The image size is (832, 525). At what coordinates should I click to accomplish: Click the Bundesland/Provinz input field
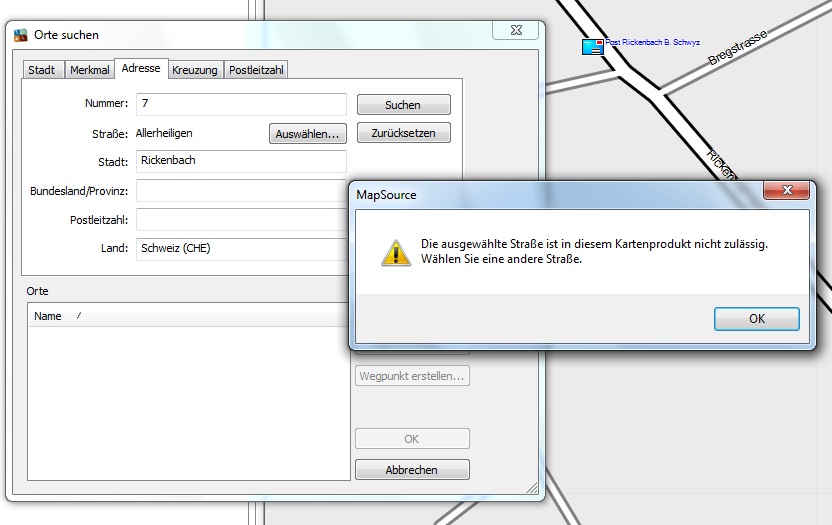pyautogui.click(x=241, y=191)
